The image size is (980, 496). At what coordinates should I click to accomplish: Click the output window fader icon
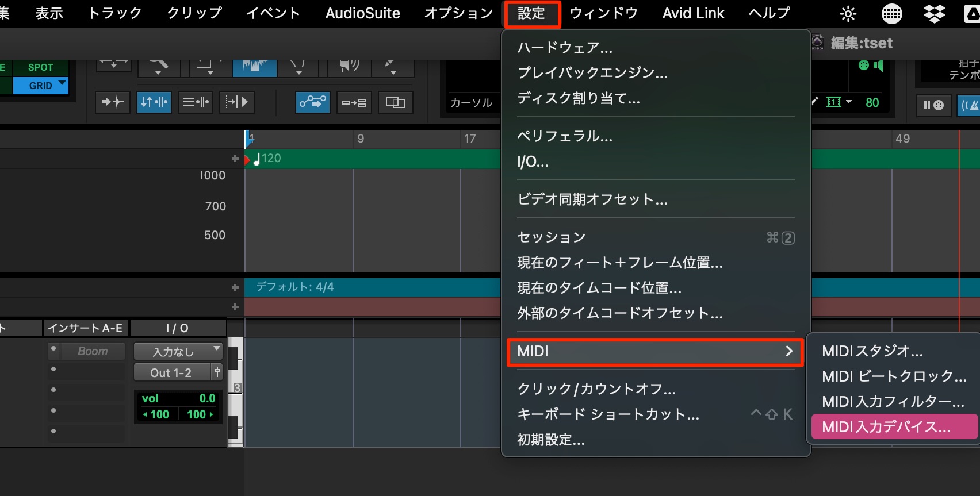(217, 372)
